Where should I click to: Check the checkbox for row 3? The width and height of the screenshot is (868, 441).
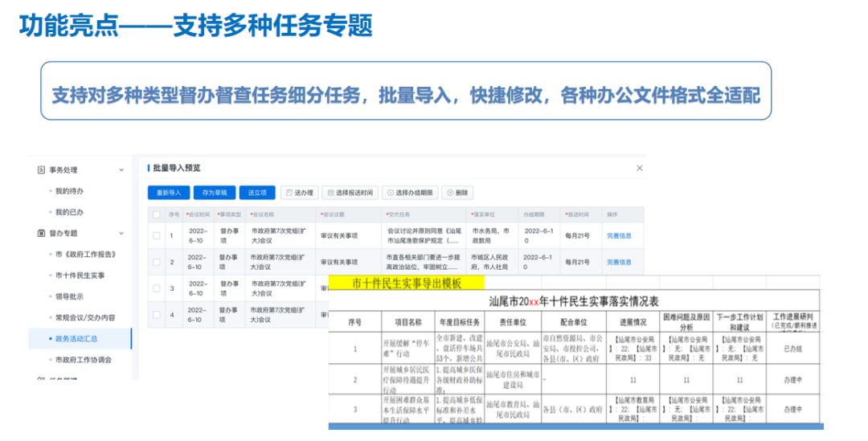[x=157, y=288]
